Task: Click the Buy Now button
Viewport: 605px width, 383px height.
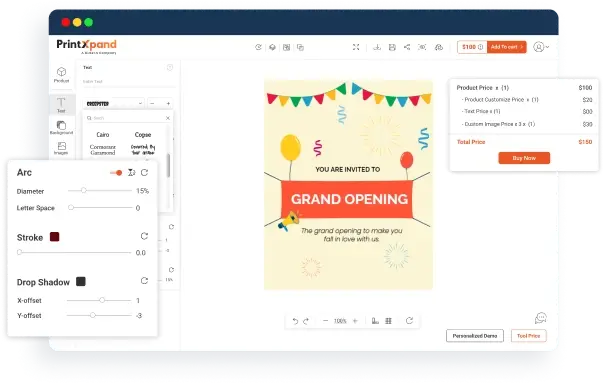Action: click(524, 158)
